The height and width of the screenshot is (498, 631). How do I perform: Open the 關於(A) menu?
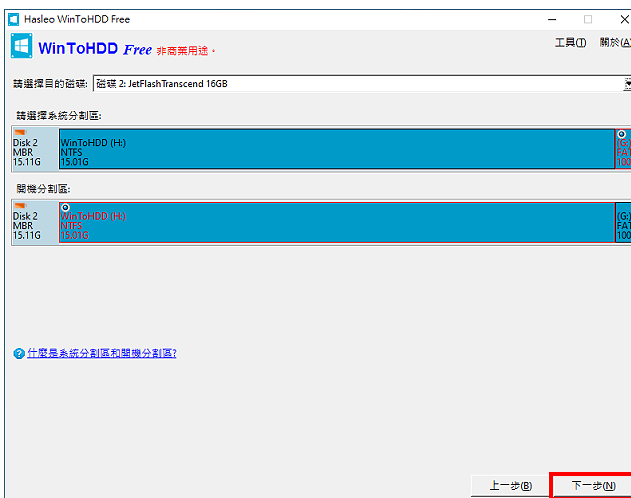(615, 42)
